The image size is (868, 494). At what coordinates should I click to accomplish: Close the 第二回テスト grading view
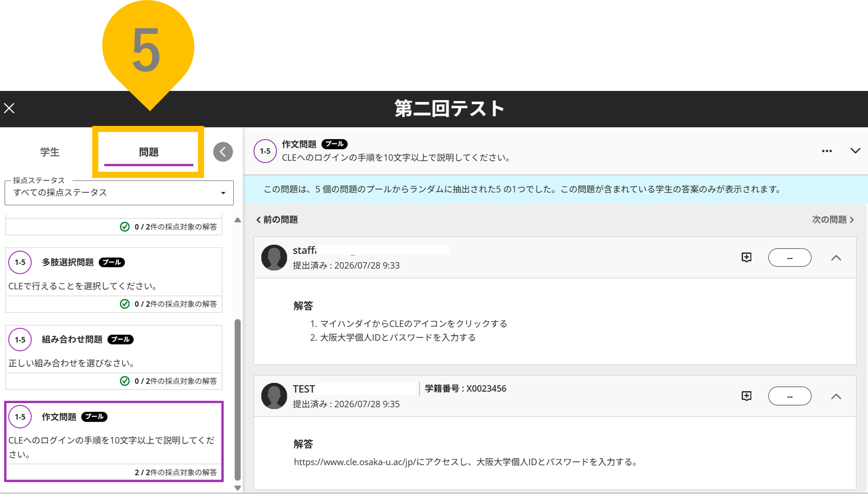9,108
